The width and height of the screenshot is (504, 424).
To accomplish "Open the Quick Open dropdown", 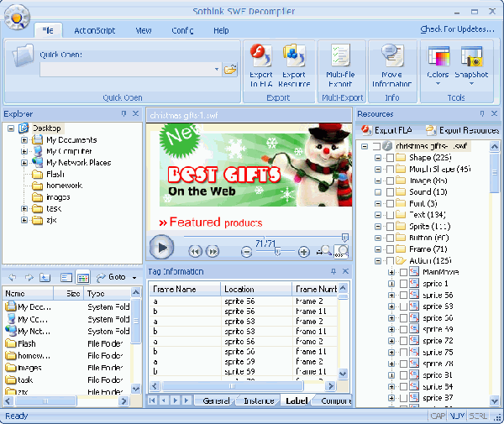I will (x=217, y=70).
